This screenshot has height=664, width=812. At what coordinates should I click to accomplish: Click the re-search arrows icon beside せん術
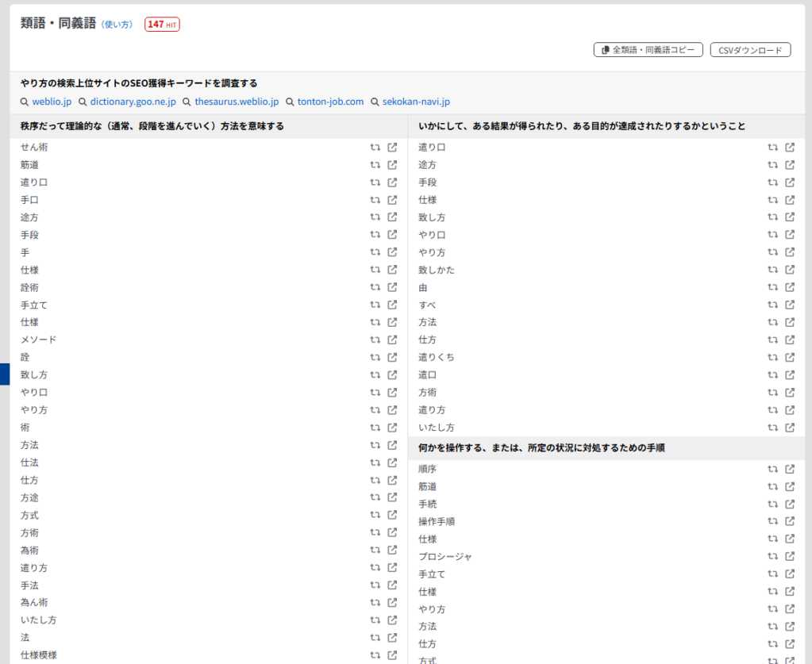pyautogui.click(x=375, y=148)
